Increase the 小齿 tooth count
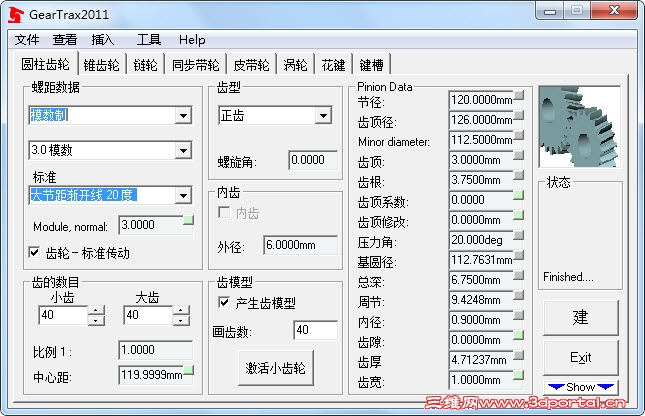Image resolution: width=645 pixels, height=416 pixels. (96, 310)
